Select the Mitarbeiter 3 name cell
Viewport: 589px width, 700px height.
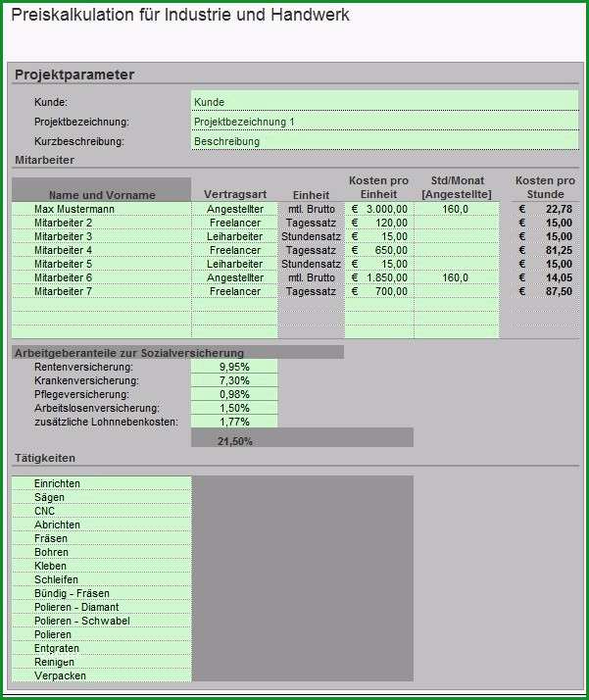coord(101,236)
